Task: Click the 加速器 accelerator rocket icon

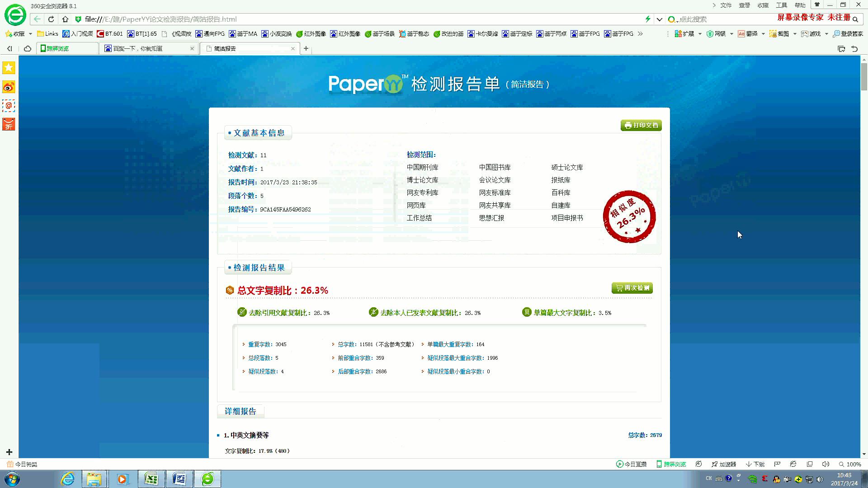Action: [x=714, y=464]
